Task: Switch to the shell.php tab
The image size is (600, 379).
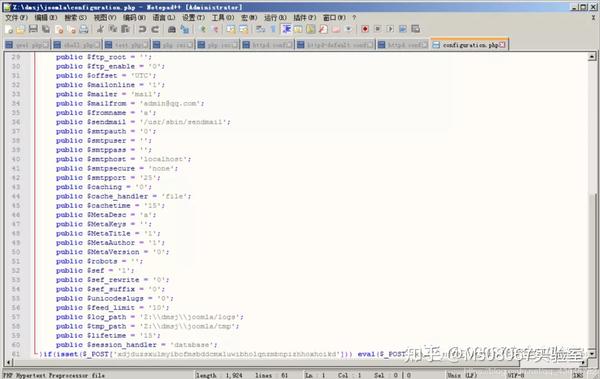Action: point(77,45)
